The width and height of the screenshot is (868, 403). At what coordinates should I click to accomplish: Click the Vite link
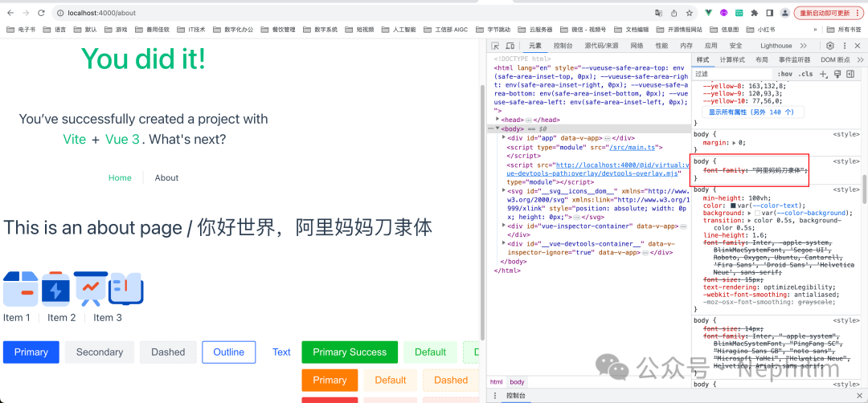74,140
